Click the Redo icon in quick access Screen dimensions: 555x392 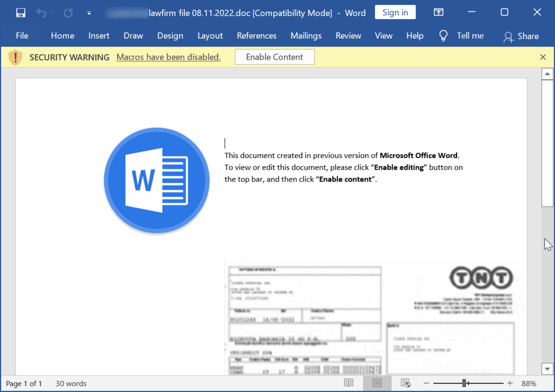[x=68, y=13]
